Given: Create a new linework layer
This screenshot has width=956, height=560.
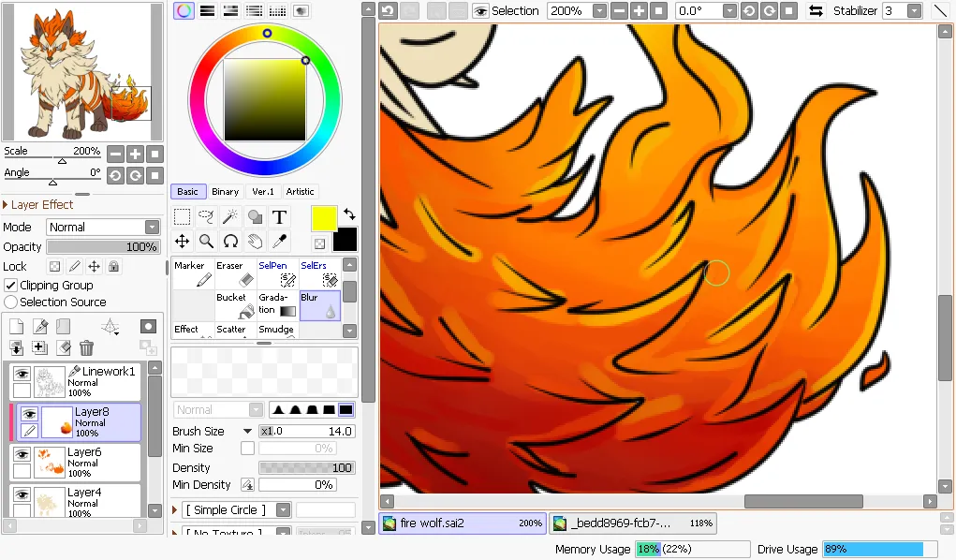Looking at the screenshot, I should pyautogui.click(x=40, y=327).
